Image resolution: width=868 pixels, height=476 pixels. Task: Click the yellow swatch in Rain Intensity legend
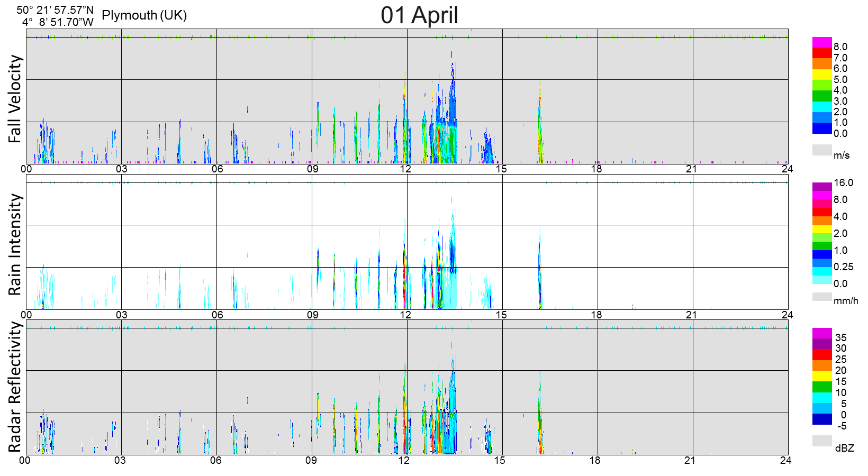[x=822, y=229]
